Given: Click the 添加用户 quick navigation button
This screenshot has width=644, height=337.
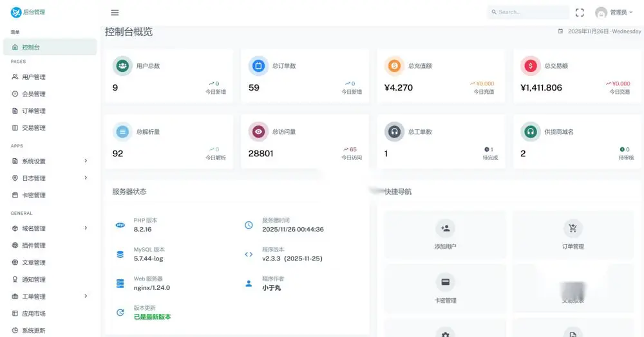Looking at the screenshot, I should (x=445, y=235).
